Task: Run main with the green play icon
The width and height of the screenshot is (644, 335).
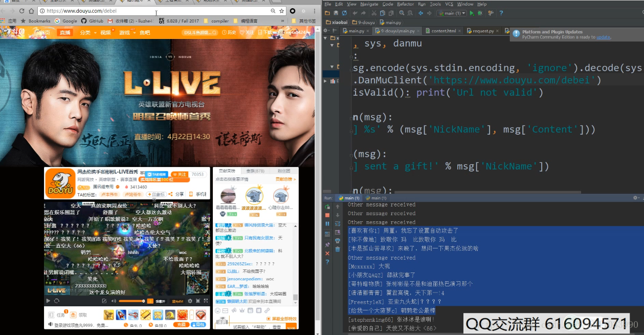Action: (472, 13)
